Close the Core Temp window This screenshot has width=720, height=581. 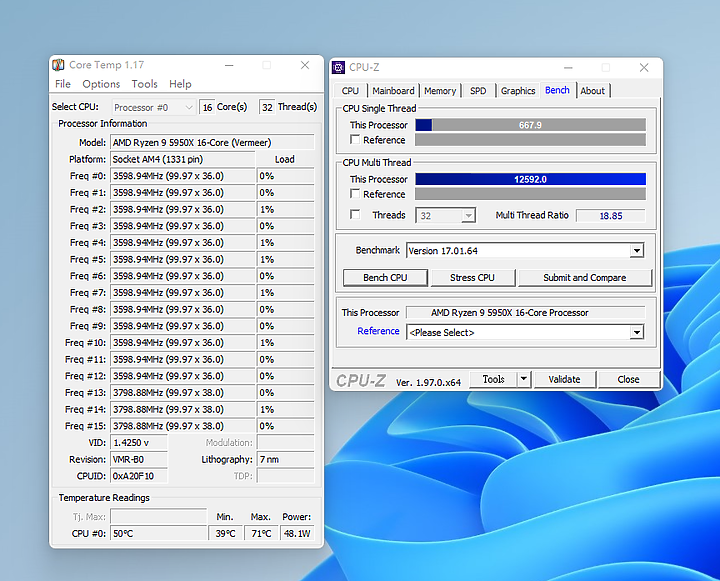pyautogui.click(x=305, y=65)
